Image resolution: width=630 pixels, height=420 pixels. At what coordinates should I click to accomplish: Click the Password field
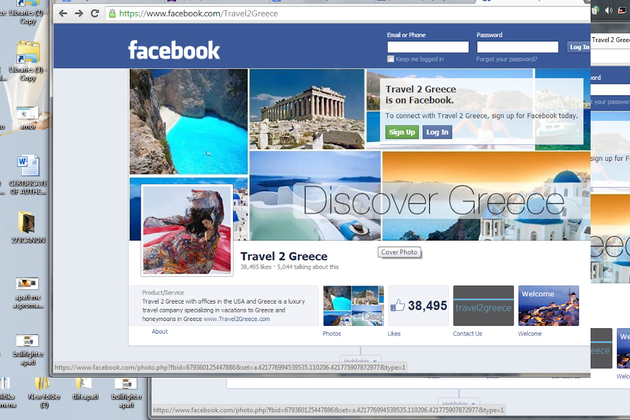[x=518, y=47]
